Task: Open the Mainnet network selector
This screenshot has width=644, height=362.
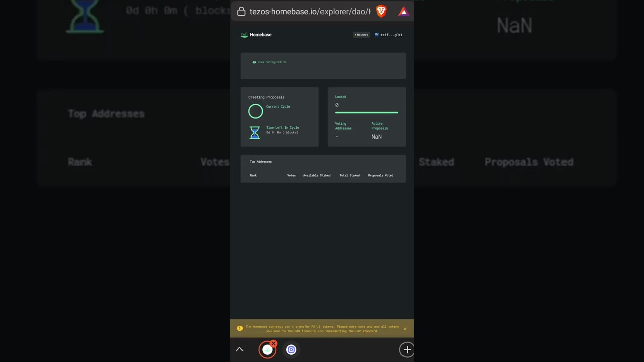Action: tap(361, 35)
